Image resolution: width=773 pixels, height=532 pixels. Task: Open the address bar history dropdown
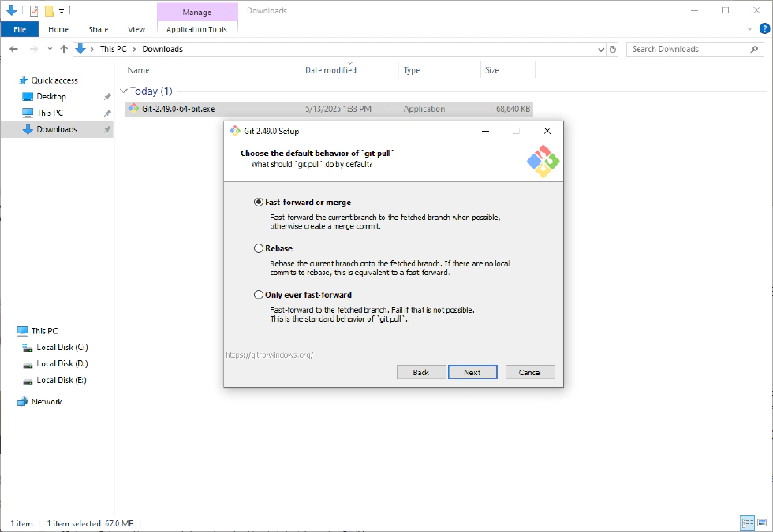click(601, 49)
